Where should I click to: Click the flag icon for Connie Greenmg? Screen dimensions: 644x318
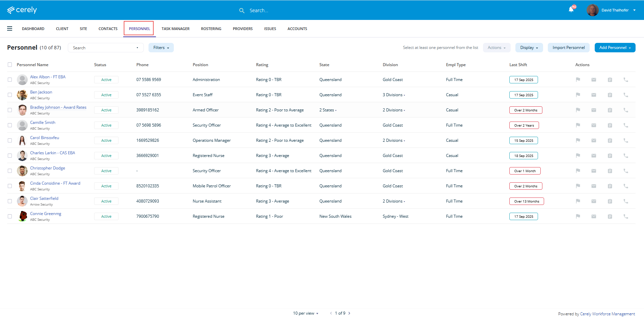point(578,216)
